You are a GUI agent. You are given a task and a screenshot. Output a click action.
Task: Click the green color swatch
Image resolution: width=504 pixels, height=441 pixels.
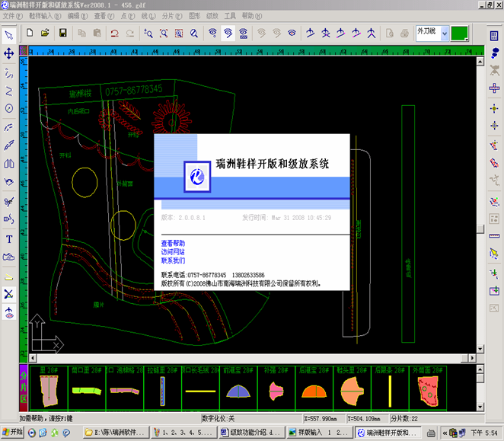coord(459,33)
